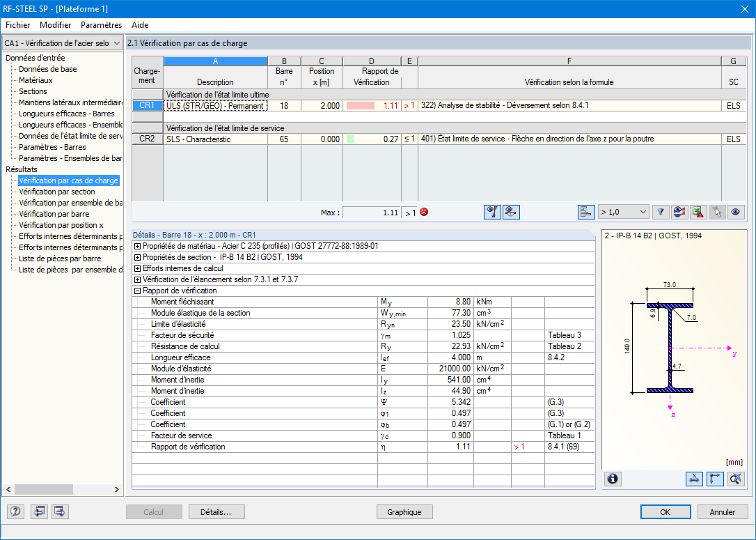Open the '> 1,0' ratio filter dropdown
The height and width of the screenshot is (540, 756).
coord(624,212)
